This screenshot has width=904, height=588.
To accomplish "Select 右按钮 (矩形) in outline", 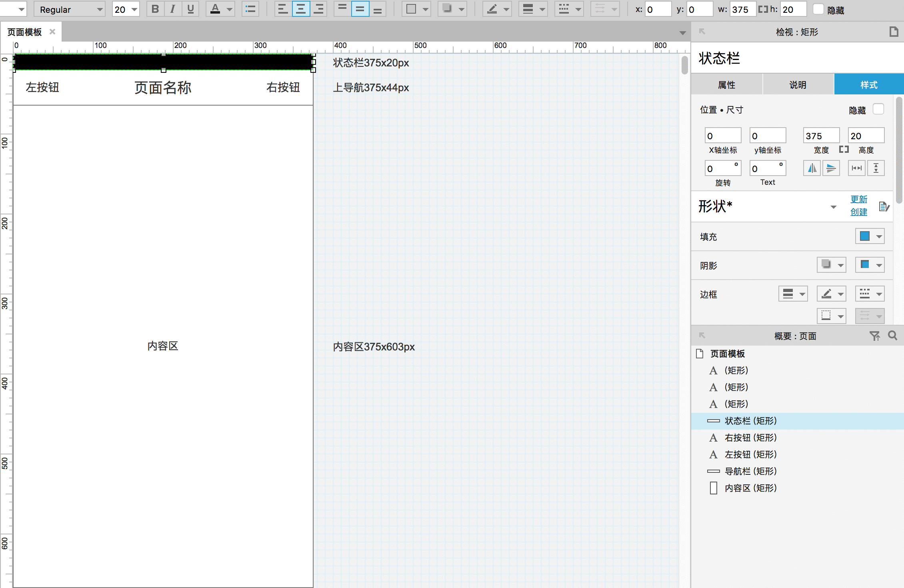I will (798, 438).
